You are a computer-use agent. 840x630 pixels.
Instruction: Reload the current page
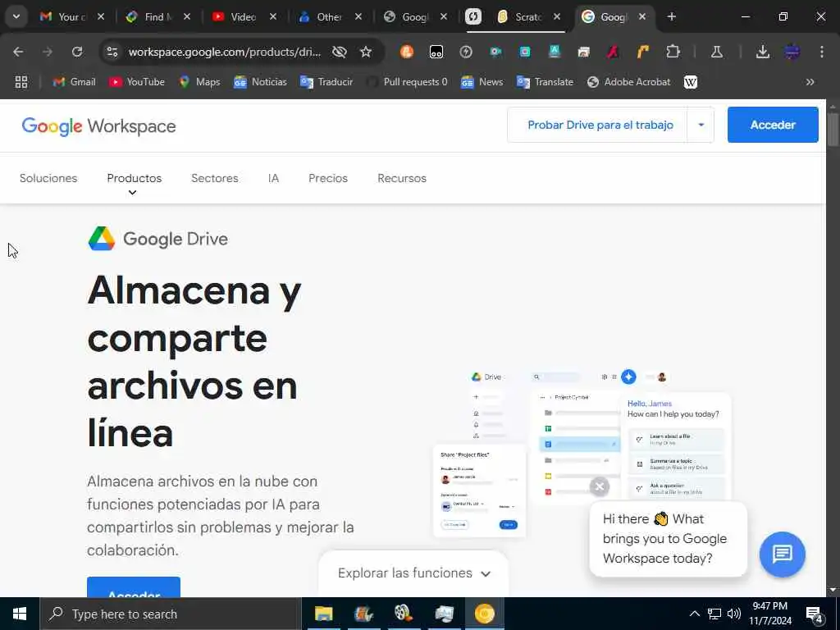point(77,52)
